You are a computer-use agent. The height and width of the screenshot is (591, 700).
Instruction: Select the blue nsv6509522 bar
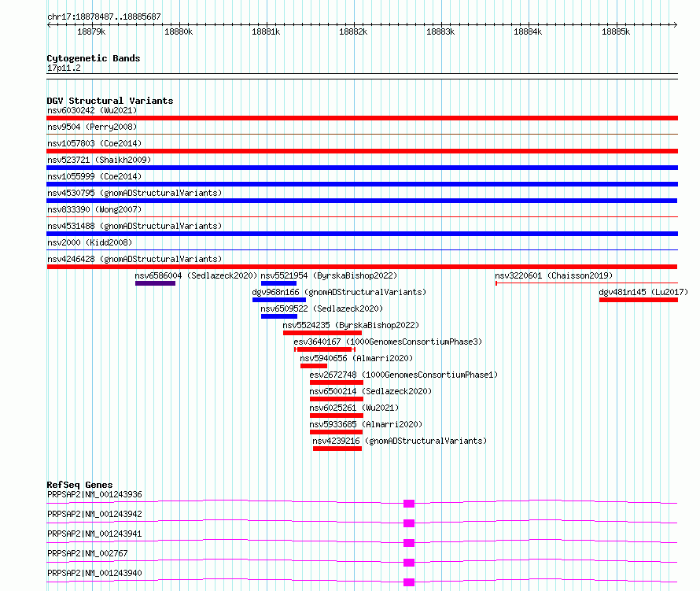tap(279, 316)
